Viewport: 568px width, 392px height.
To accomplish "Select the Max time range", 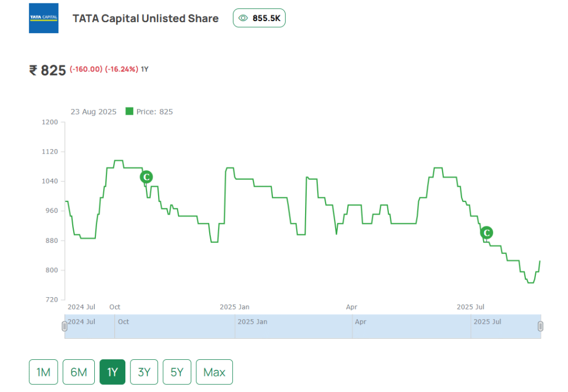I will pos(215,372).
